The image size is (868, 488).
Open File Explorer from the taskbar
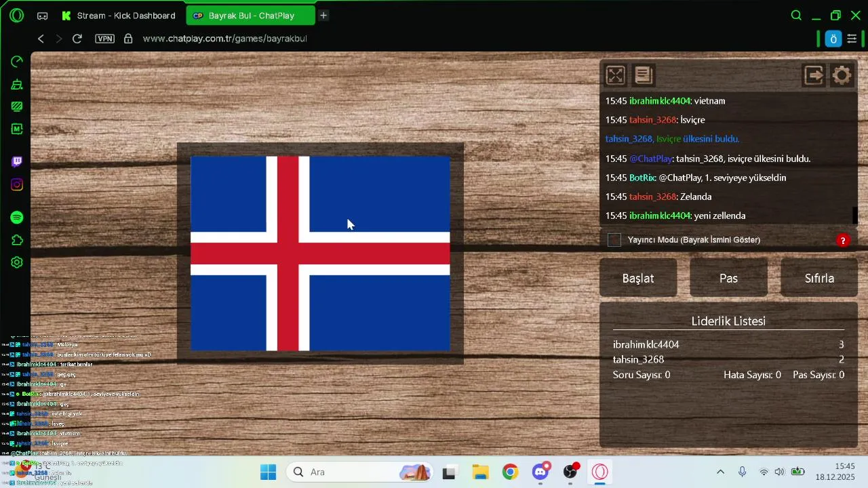tap(480, 472)
